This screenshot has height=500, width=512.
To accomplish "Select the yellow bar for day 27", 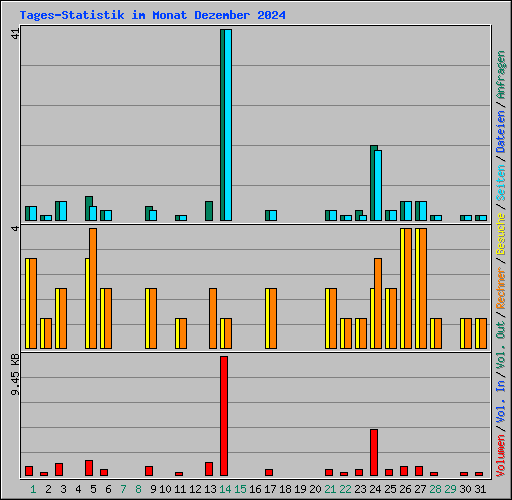I will 417,289.
